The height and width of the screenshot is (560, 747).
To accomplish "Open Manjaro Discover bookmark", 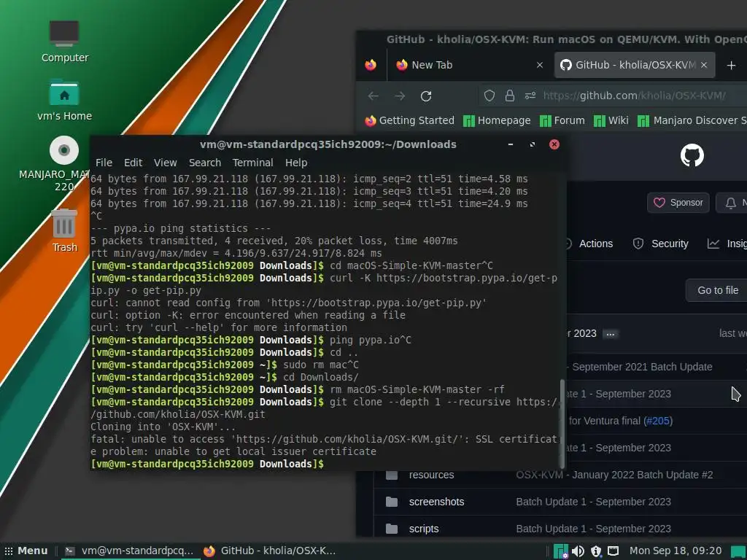I will coord(692,120).
